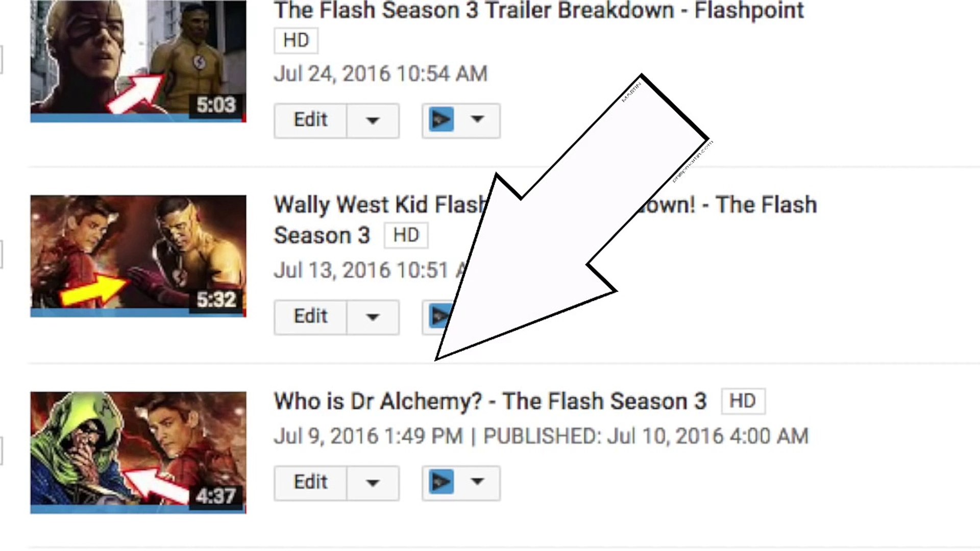
Task: Open Edit dropdown arrow for Dr Alchemy video
Action: [x=373, y=483]
